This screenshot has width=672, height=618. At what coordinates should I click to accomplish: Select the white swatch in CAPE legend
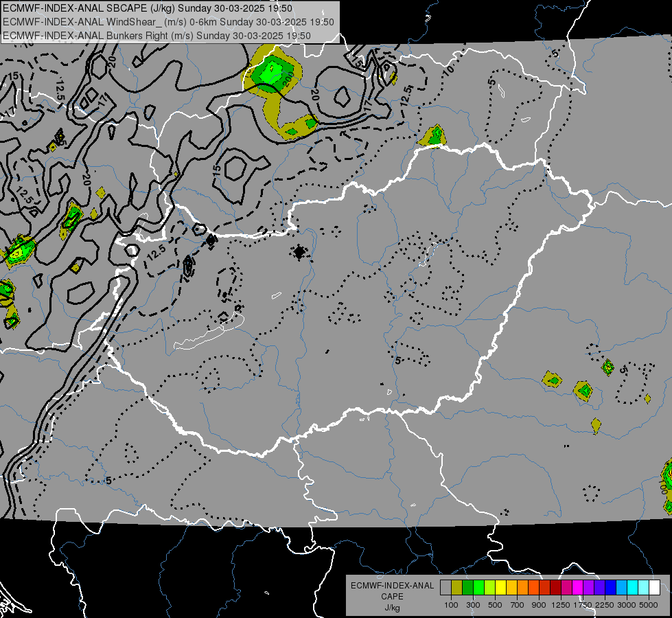(655, 588)
